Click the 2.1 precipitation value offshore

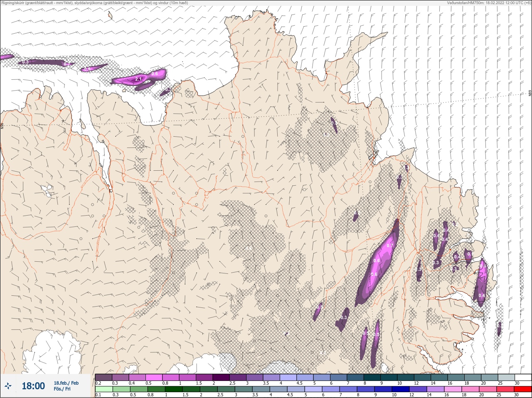[x=139, y=79]
